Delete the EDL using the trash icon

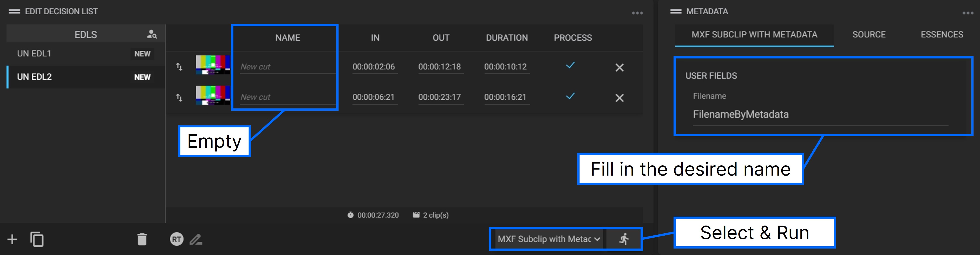(x=142, y=240)
